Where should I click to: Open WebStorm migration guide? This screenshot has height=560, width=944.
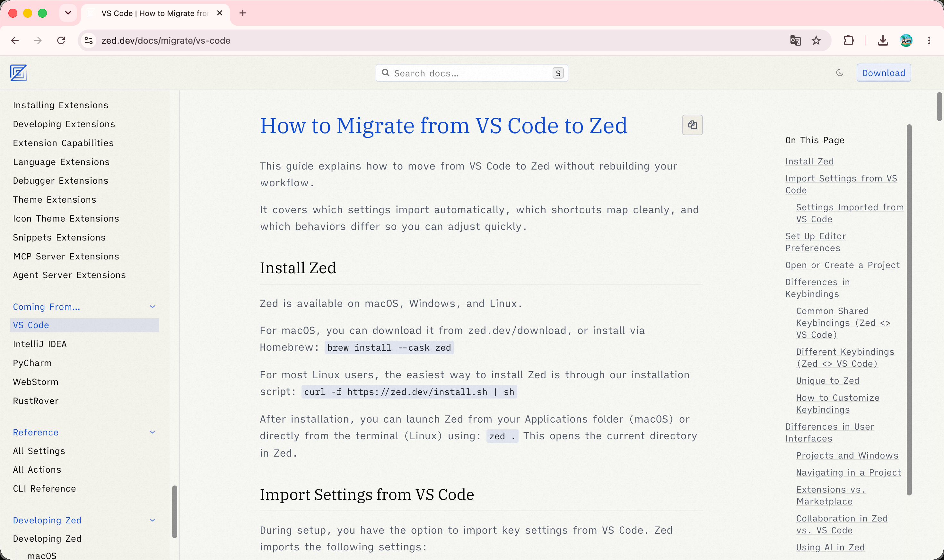(35, 381)
